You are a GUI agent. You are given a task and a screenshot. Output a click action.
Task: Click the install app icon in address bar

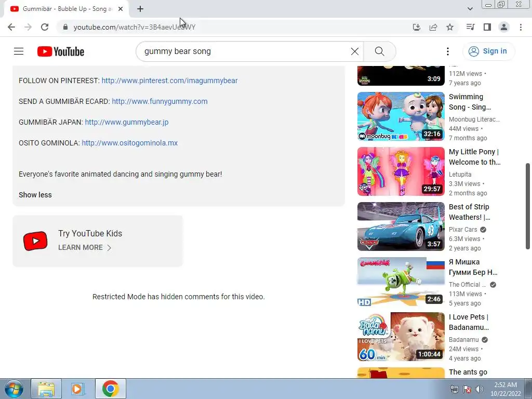click(x=416, y=27)
